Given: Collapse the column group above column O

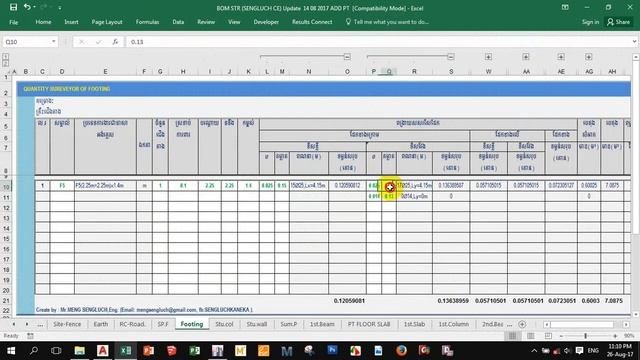Looking at the screenshot, I should click(x=347, y=57).
